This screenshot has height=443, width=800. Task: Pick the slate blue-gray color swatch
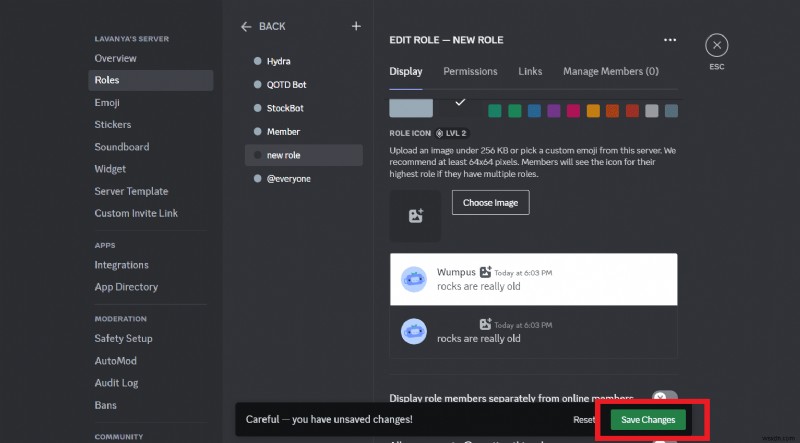(671, 111)
